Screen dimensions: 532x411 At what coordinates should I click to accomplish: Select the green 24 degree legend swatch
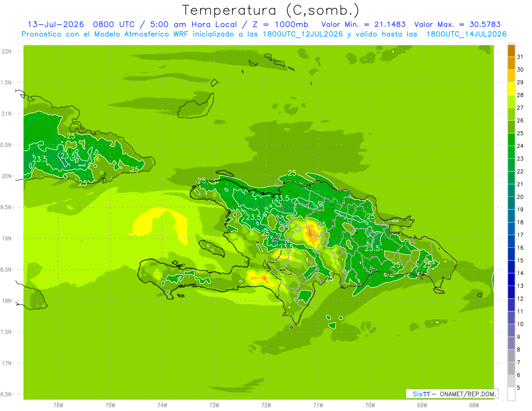511,139
